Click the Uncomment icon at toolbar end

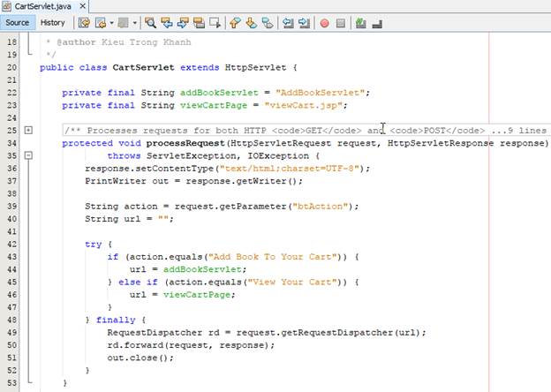click(x=377, y=24)
